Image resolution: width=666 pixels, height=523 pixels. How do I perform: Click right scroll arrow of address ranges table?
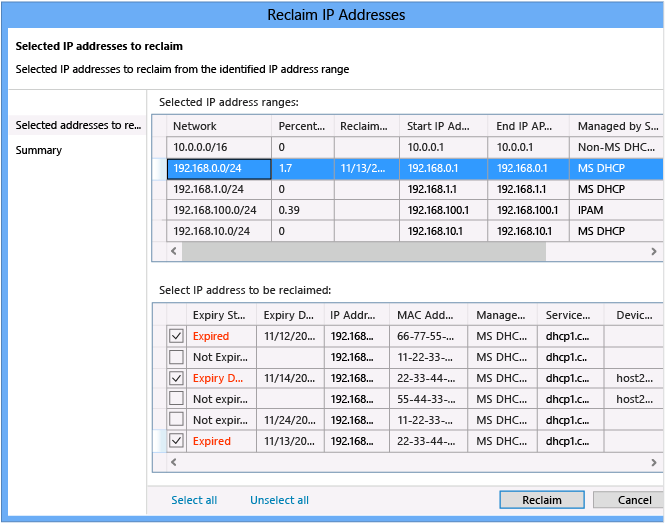[655, 252]
